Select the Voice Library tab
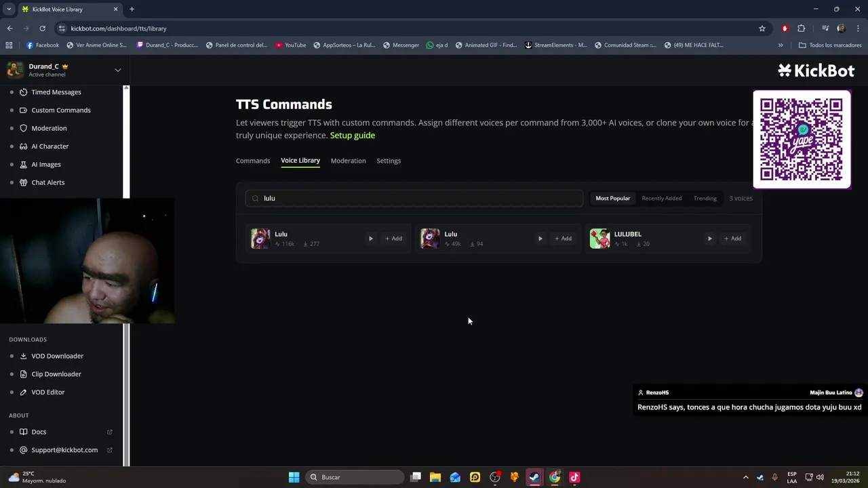 pyautogui.click(x=300, y=161)
